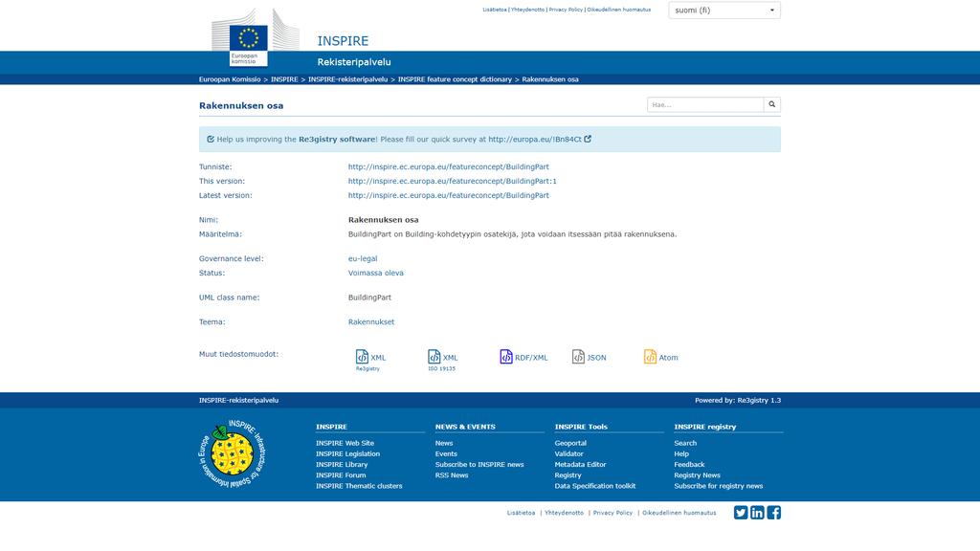Open the Voimassa oleva status link
Screen dimensions: 980x551
click(x=375, y=273)
